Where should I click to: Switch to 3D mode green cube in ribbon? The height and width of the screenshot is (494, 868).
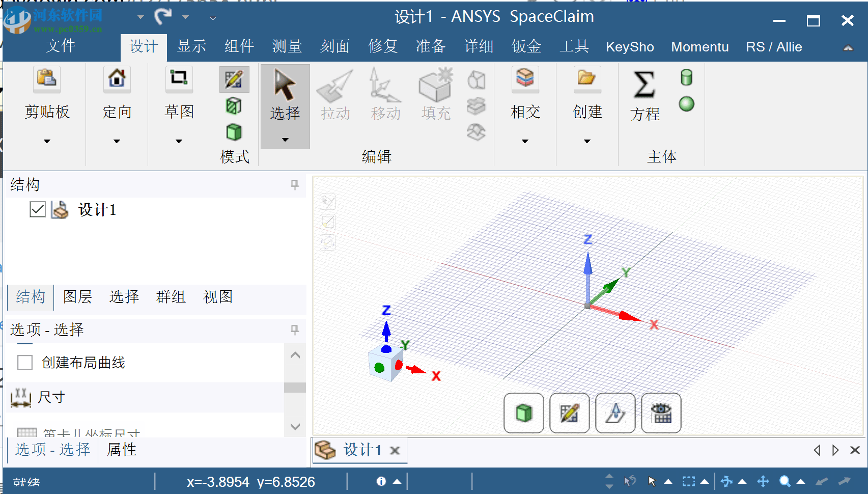click(234, 132)
